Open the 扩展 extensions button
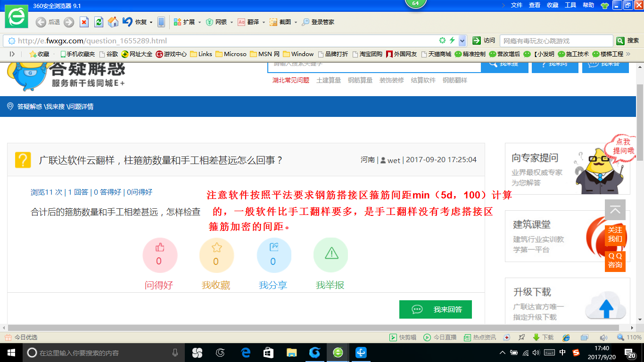Image resolution: width=644 pixels, height=362 pixels. [x=184, y=22]
